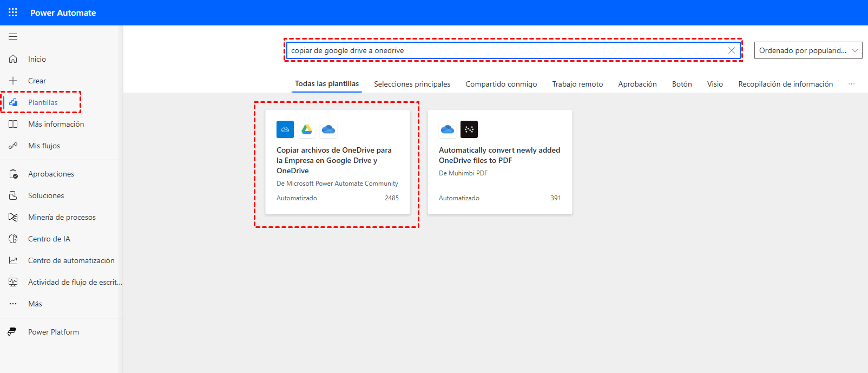Click the Soluciones icon
Viewport: 868px width, 373px height.
[x=13, y=195]
